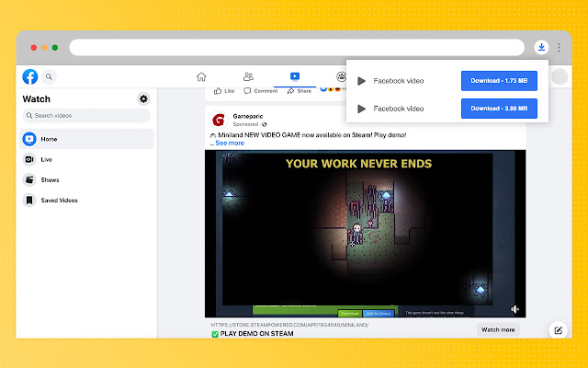Click the Miniland video thumbnail
The height and width of the screenshot is (368, 588).
pyautogui.click(x=366, y=234)
